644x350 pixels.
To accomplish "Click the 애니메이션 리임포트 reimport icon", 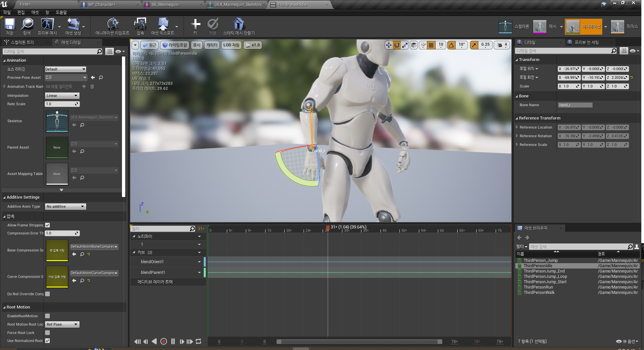I will point(113,24).
